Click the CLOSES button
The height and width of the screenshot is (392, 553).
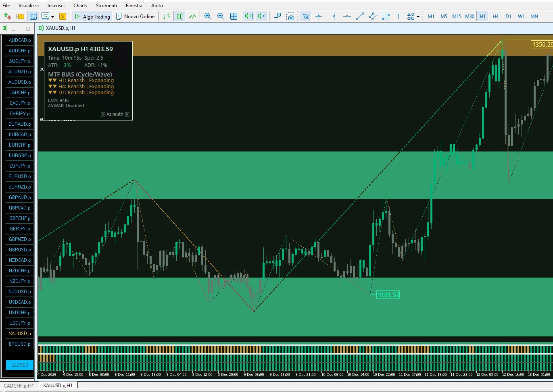point(20,365)
